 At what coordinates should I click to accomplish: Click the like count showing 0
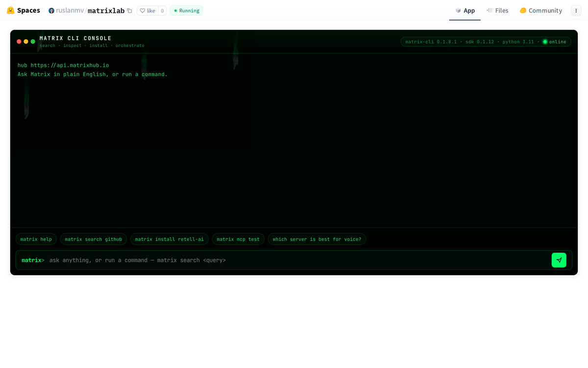(162, 10)
